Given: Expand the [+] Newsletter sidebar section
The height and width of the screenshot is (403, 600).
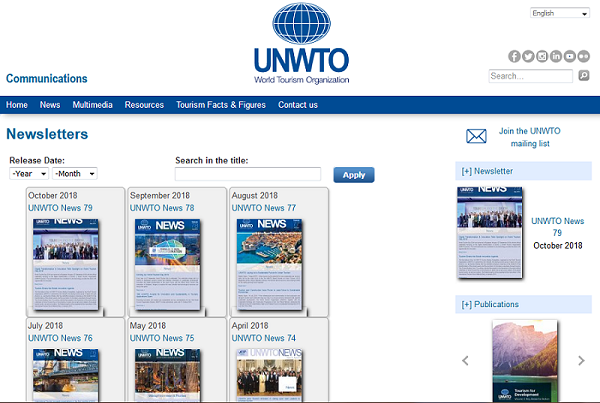Looking at the screenshot, I should pyautogui.click(x=523, y=171).
